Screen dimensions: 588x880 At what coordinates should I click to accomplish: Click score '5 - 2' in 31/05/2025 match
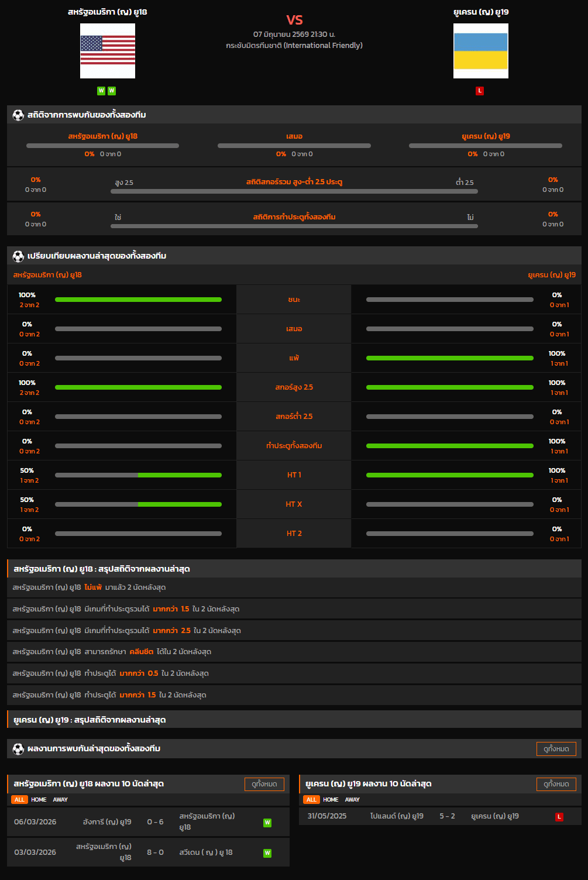click(448, 816)
